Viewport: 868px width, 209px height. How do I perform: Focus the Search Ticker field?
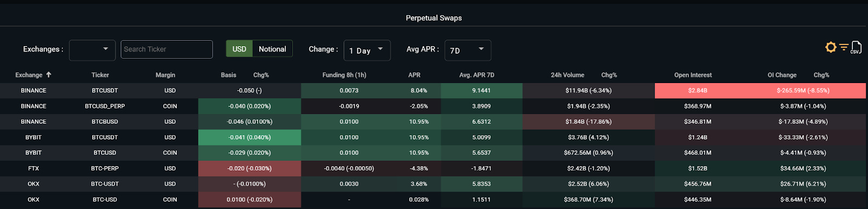[x=167, y=49]
